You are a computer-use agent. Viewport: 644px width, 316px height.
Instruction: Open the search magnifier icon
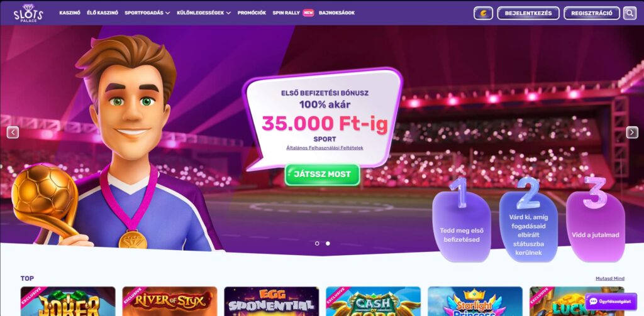pos(630,13)
